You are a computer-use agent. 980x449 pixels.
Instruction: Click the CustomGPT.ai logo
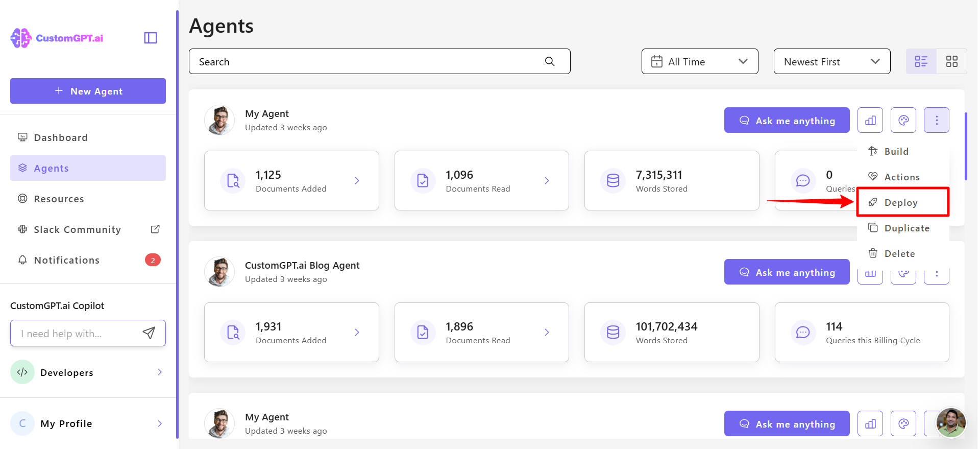pos(57,38)
